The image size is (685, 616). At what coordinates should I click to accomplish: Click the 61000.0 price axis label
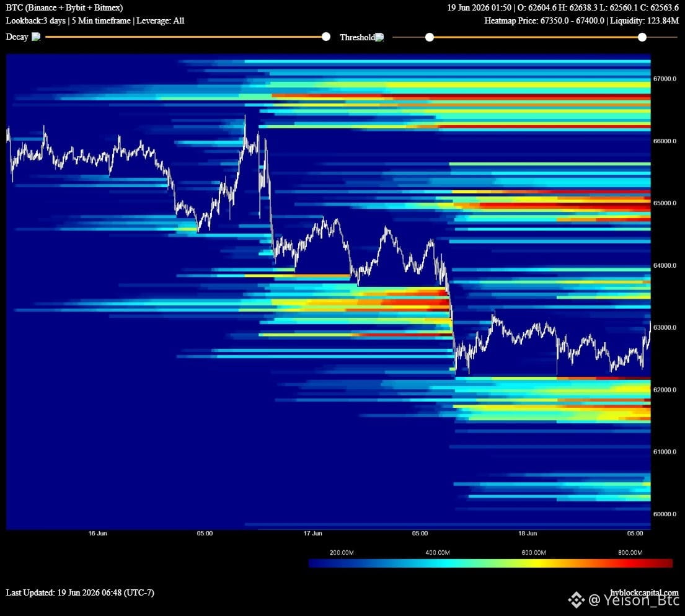[665, 452]
